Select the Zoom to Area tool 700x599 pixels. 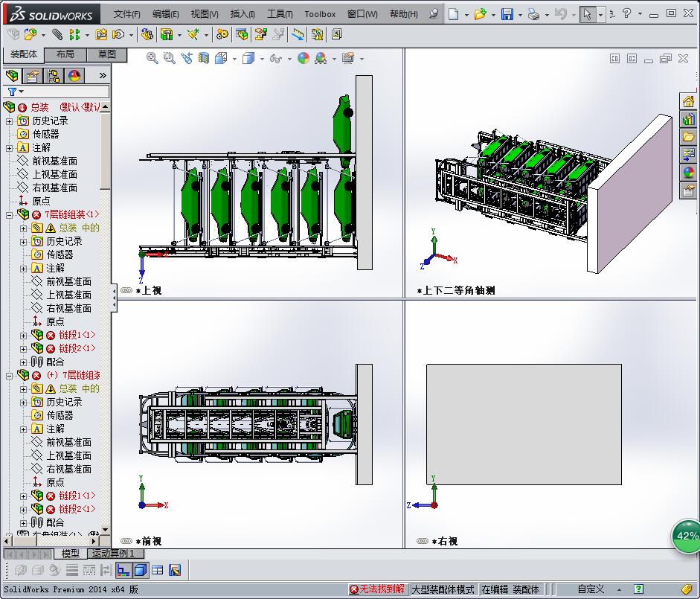(x=170, y=58)
